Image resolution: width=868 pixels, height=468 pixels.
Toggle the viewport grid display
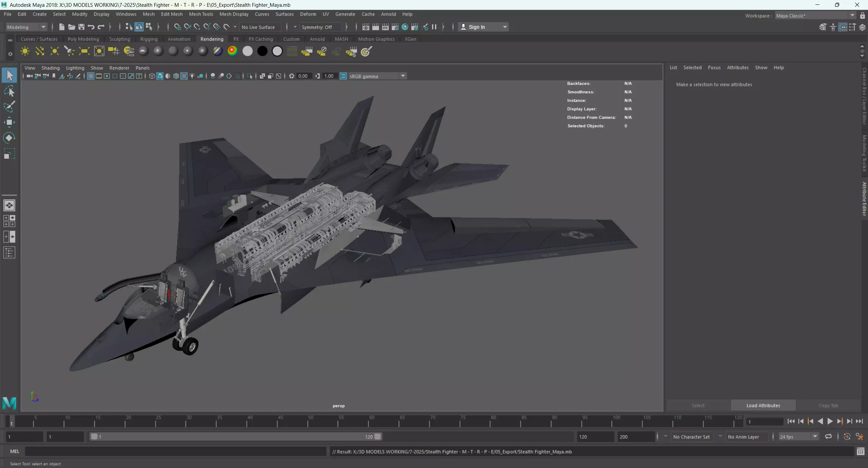pos(91,76)
